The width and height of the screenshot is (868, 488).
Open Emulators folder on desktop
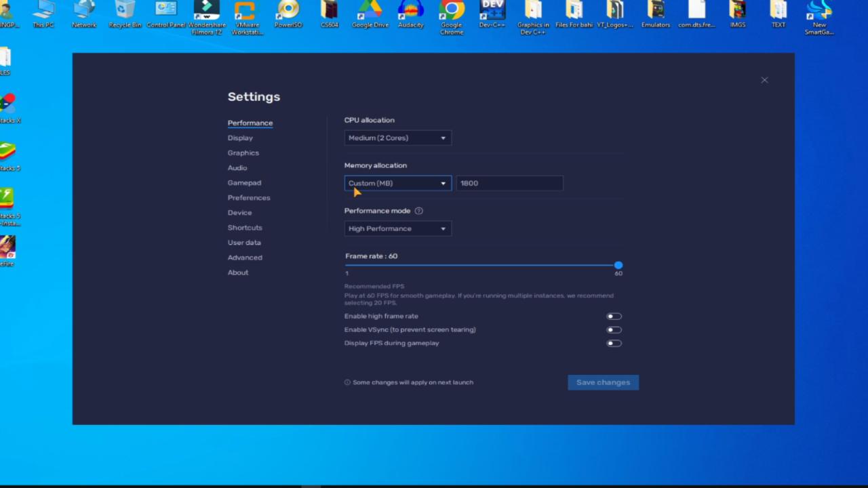[x=656, y=14]
